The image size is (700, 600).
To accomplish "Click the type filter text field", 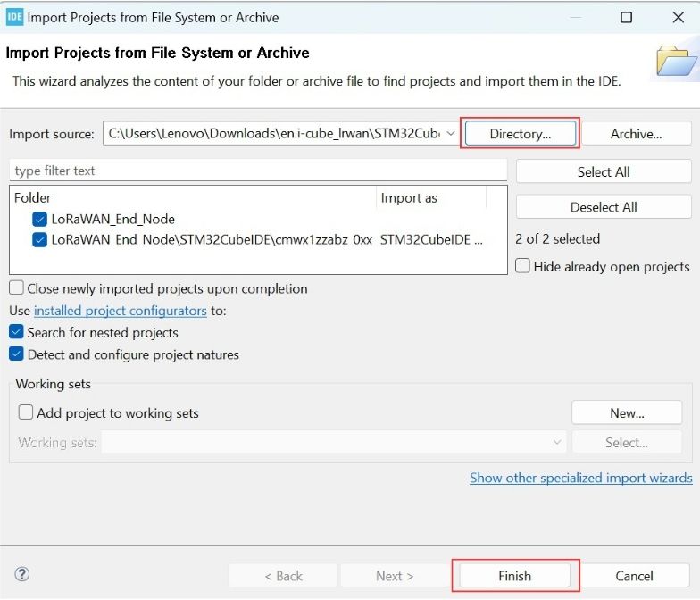I will tap(257, 171).
